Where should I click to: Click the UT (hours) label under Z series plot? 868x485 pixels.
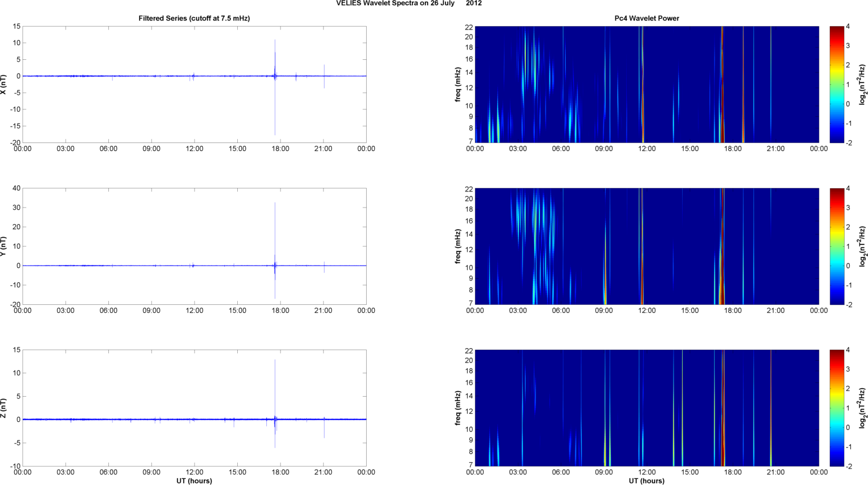(194, 481)
